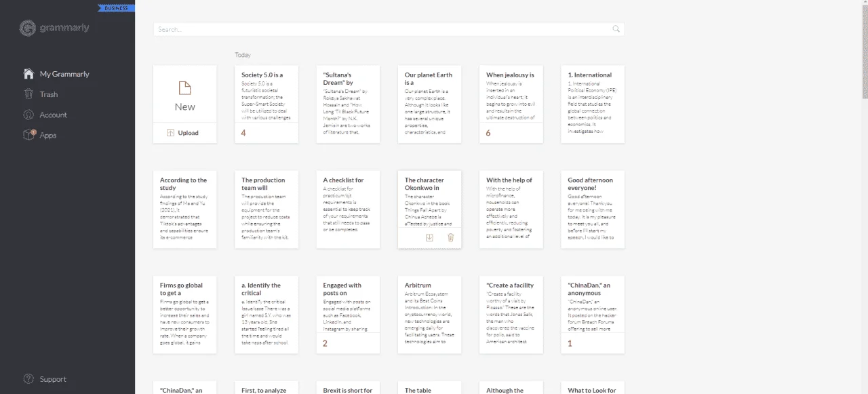Open 'Good afternoon everyone!' document
Viewport: 868px width, 394px height.
[x=593, y=210]
